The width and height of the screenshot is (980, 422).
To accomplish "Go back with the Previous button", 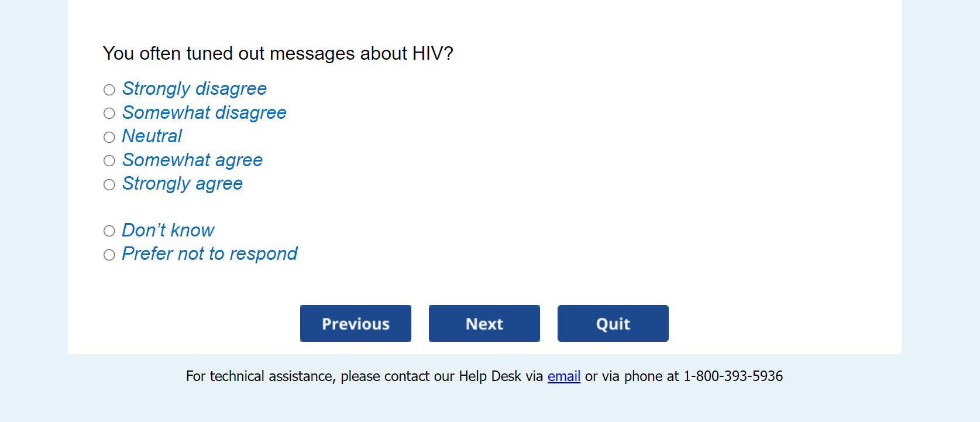I will (x=356, y=323).
